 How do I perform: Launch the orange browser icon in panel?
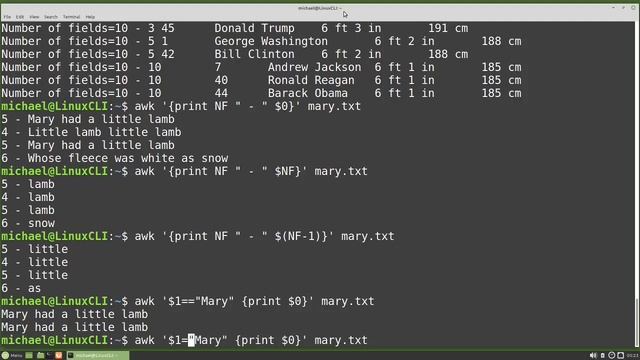tap(59, 356)
